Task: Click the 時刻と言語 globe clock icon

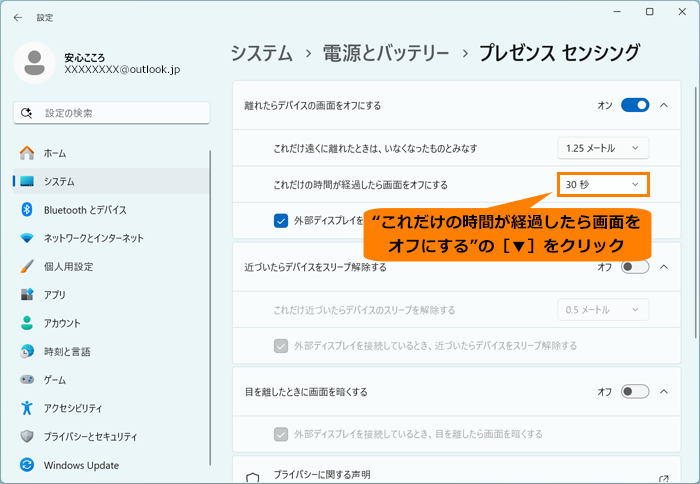Action: coord(27,351)
